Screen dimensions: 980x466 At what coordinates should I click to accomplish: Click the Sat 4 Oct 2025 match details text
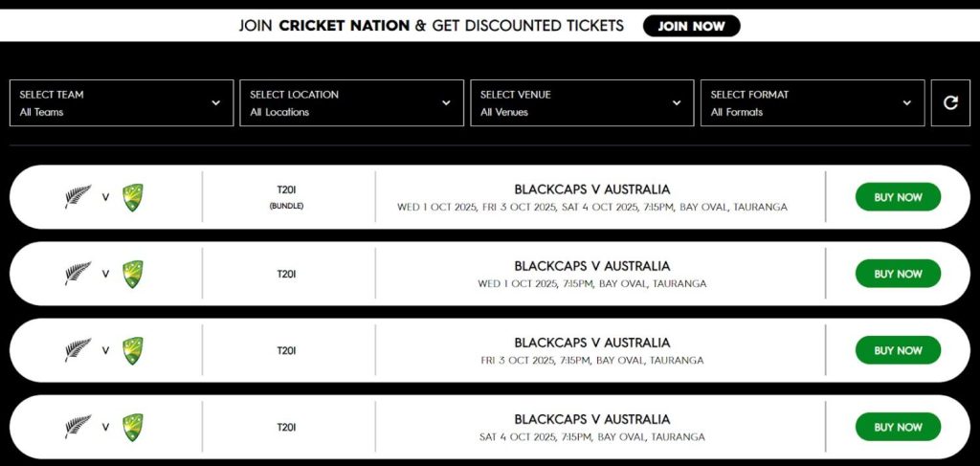(592, 437)
